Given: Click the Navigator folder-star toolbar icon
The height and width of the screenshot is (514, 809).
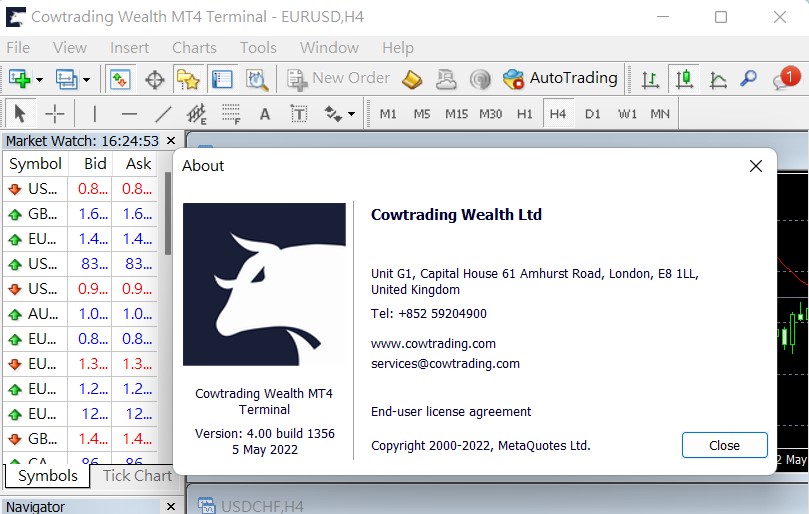Looking at the screenshot, I should pyautogui.click(x=187, y=79).
